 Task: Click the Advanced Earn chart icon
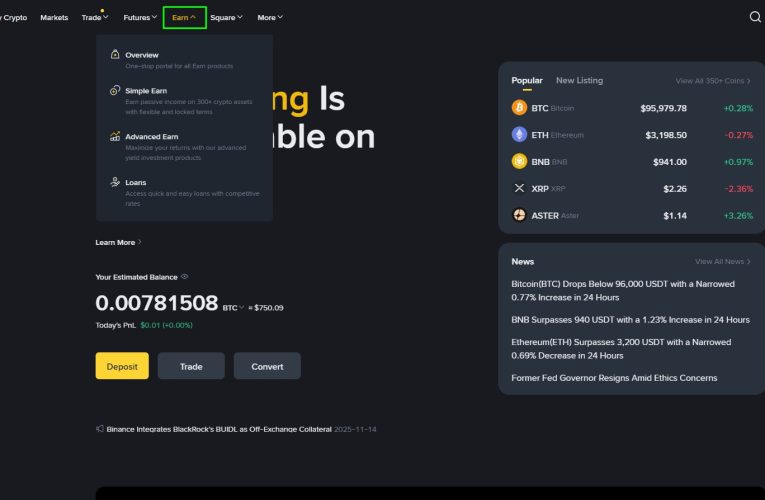pyautogui.click(x=115, y=136)
